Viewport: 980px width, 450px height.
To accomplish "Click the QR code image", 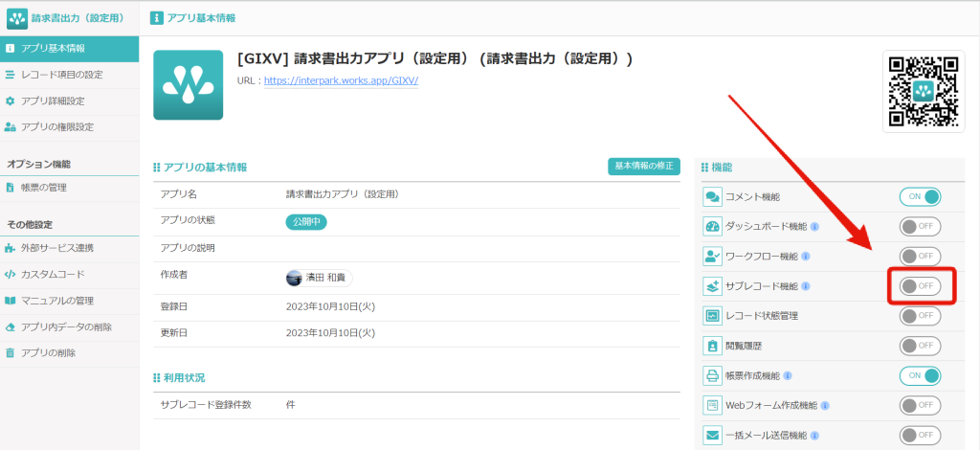I will [923, 91].
